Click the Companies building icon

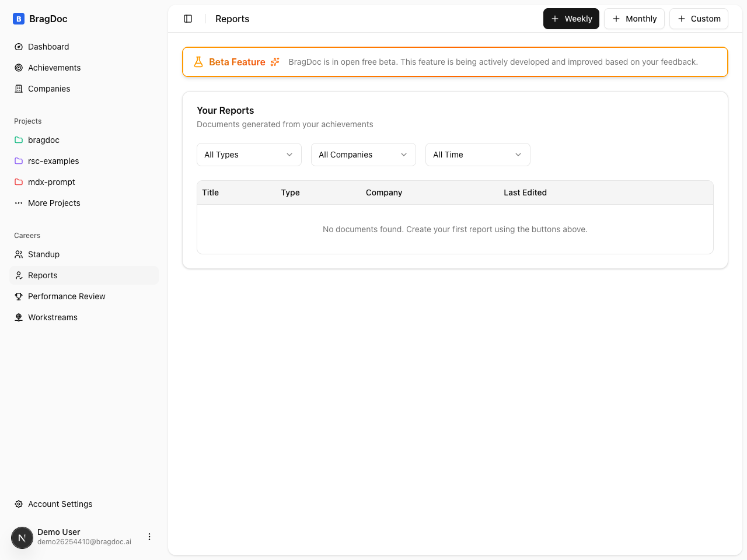[x=19, y=89]
